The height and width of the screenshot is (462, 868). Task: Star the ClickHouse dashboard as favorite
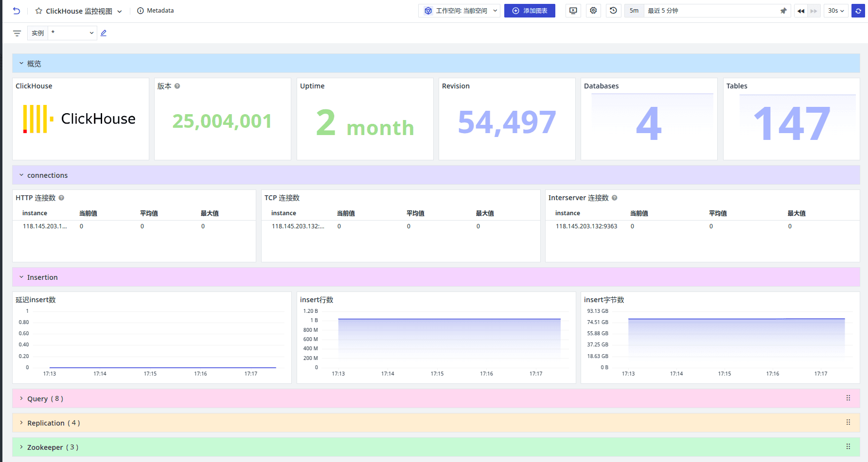[x=39, y=11]
